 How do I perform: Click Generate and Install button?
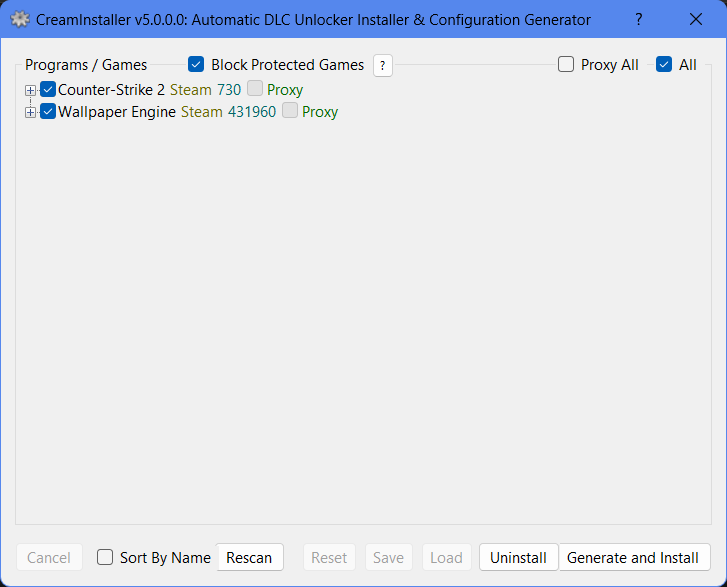click(x=633, y=557)
